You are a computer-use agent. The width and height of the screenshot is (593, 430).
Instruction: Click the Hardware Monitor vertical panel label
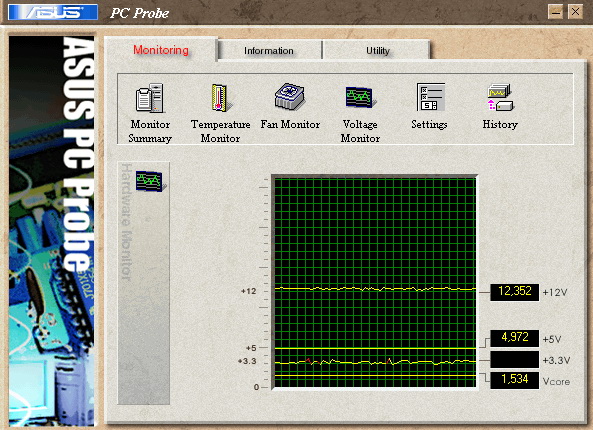pos(126,222)
